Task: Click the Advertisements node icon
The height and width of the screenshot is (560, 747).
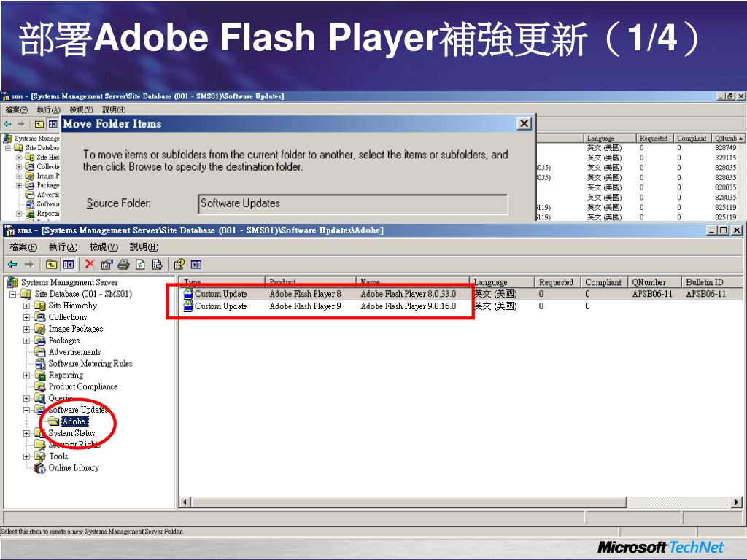Action: (40, 352)
